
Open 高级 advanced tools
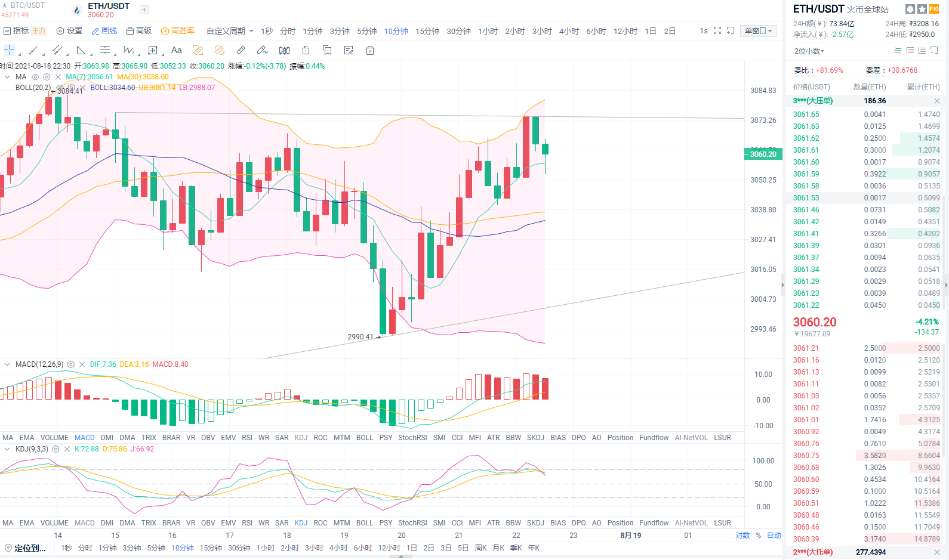coord(139,31)
